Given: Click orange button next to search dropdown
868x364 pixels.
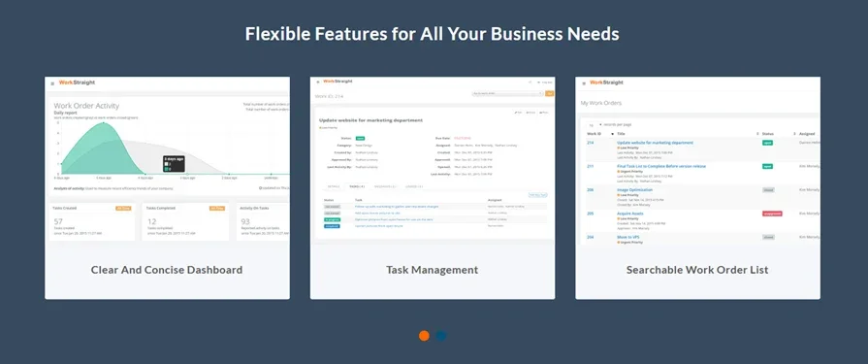Looking at the screenshot, I should tap(549, 93).
